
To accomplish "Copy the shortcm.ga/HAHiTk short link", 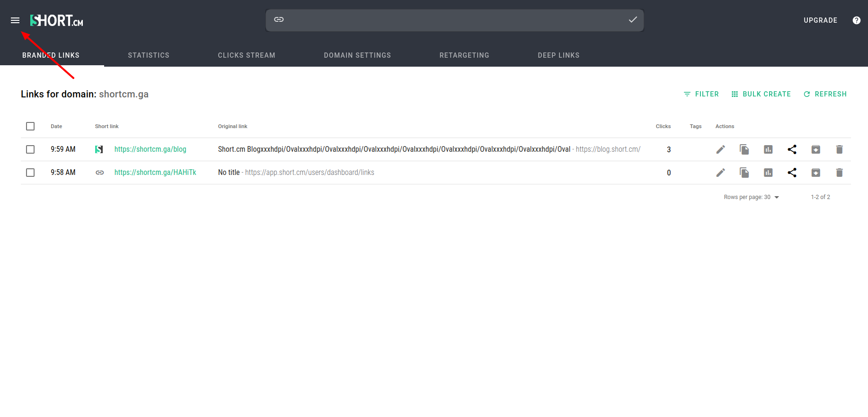I will 744,173.
